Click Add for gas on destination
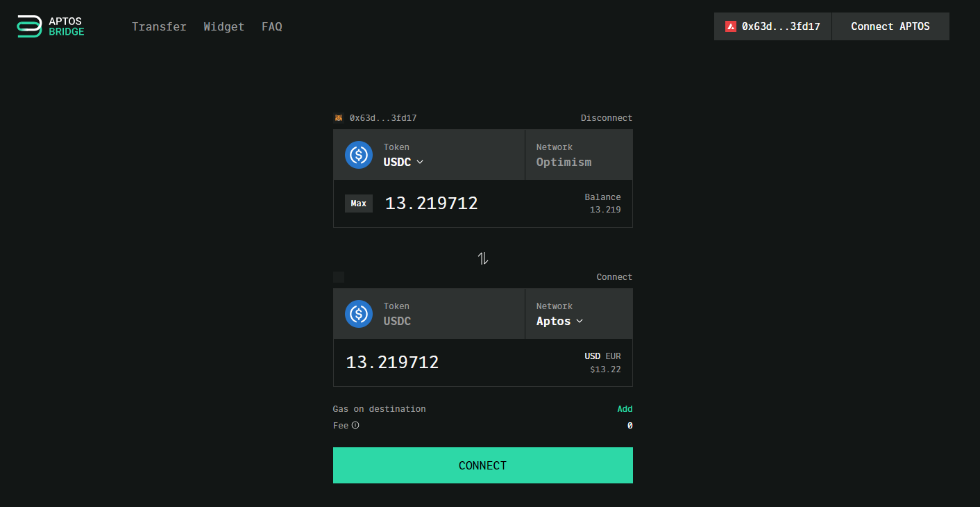Image resolution: width=980 pixels, height=507 pixels. (625, 409)
